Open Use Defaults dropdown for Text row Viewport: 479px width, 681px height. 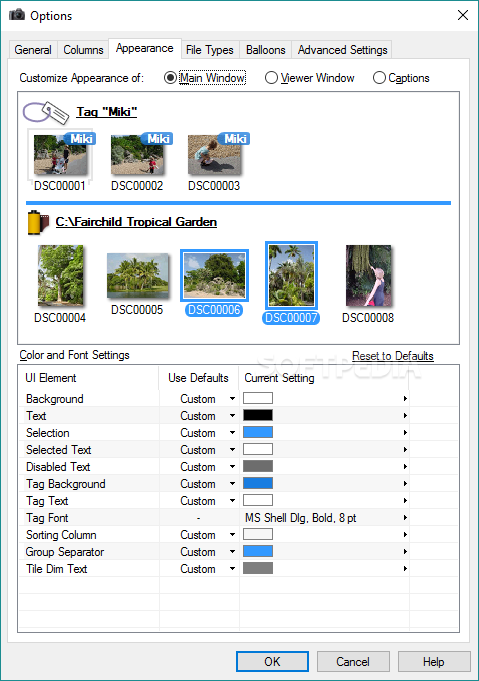point(232,416)
